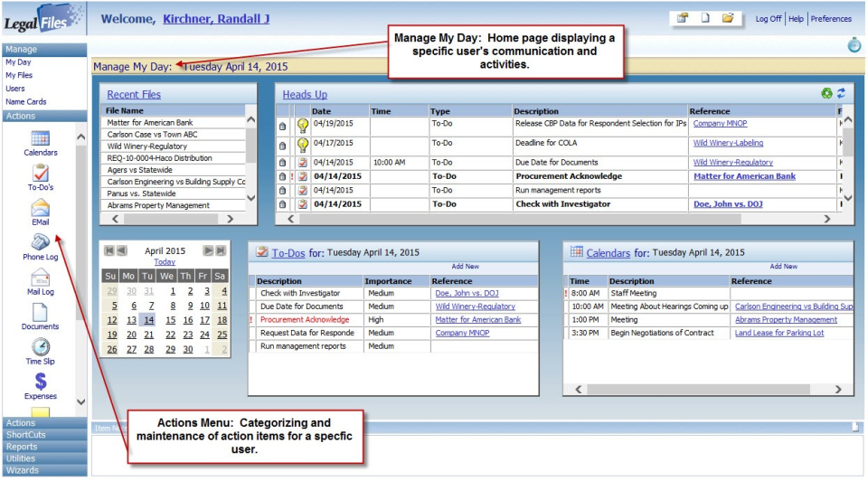Click Add New in Calendars panel
868x481 pixels.
click(x=783, y=266)
